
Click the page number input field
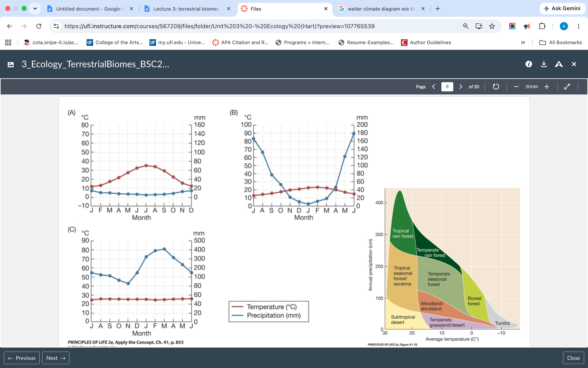pyautogui.click(x=447, y=87)
